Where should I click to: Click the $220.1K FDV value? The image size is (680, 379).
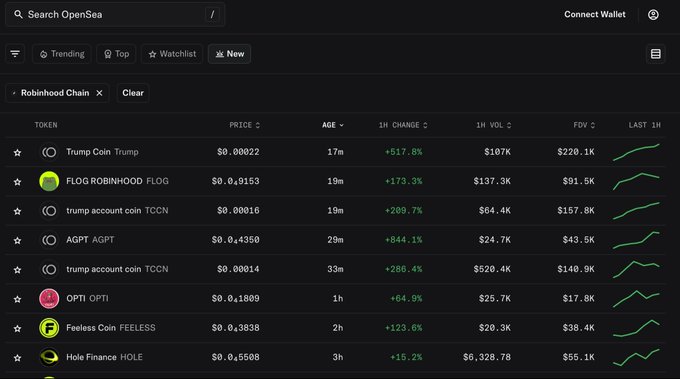pos(576,152)
